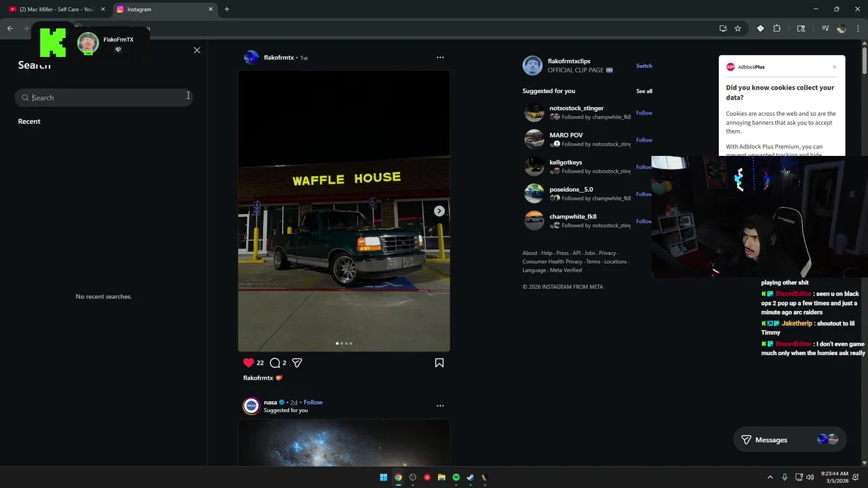The width and height of the screenshot is (868, 488).
Task: Open the About footer link
Action: 530,253
